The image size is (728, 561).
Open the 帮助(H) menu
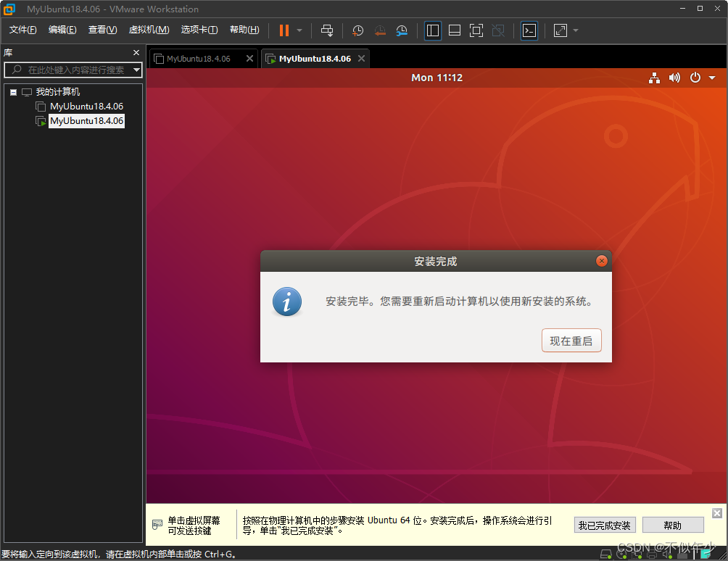tap(244, 30)
